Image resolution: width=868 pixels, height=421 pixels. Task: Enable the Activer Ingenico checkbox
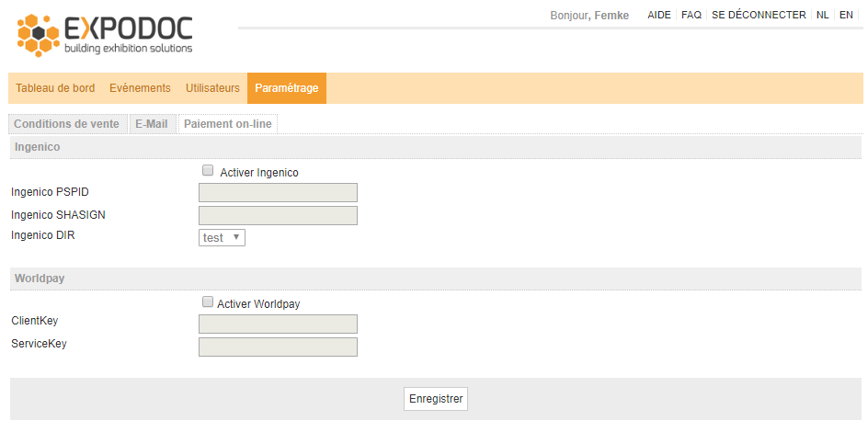pos(208,170)
